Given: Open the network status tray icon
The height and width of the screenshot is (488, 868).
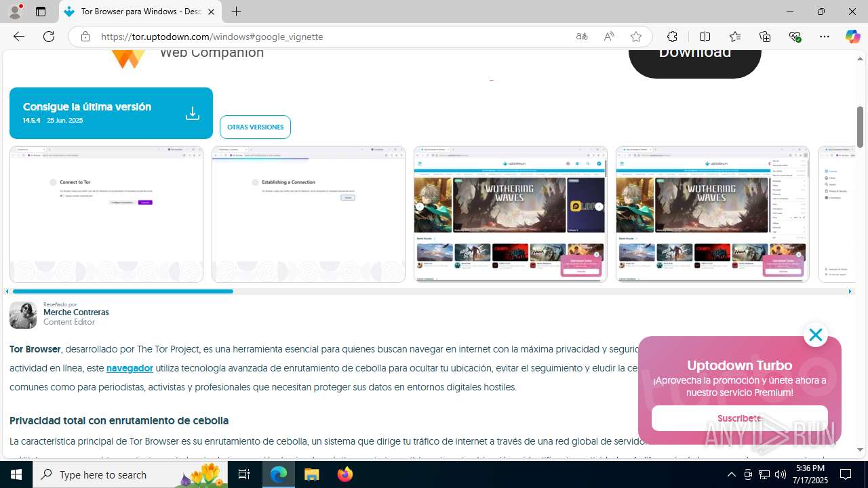Looking at the screenshot, I should click(764, 474).
